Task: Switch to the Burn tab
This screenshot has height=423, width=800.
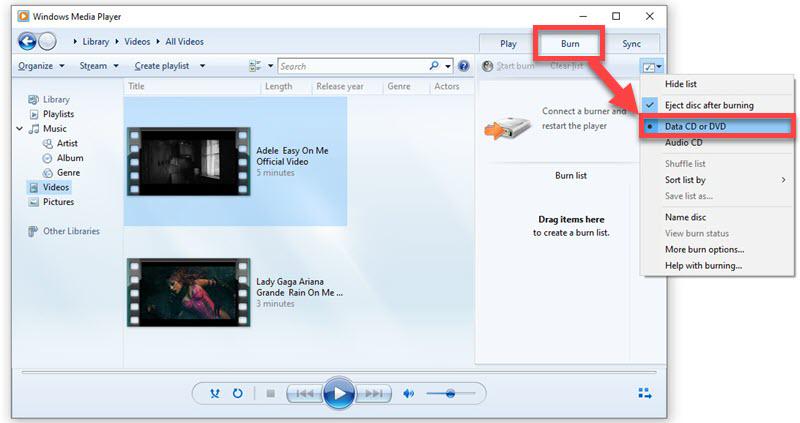Action: pyautogui.click(x=569, y=44)
